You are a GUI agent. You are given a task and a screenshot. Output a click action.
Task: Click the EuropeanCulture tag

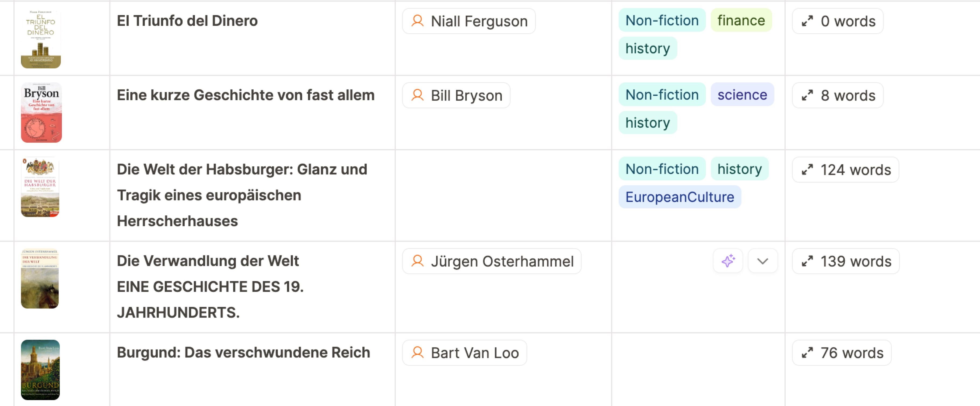pyautogui.click(x=680, y=197)
